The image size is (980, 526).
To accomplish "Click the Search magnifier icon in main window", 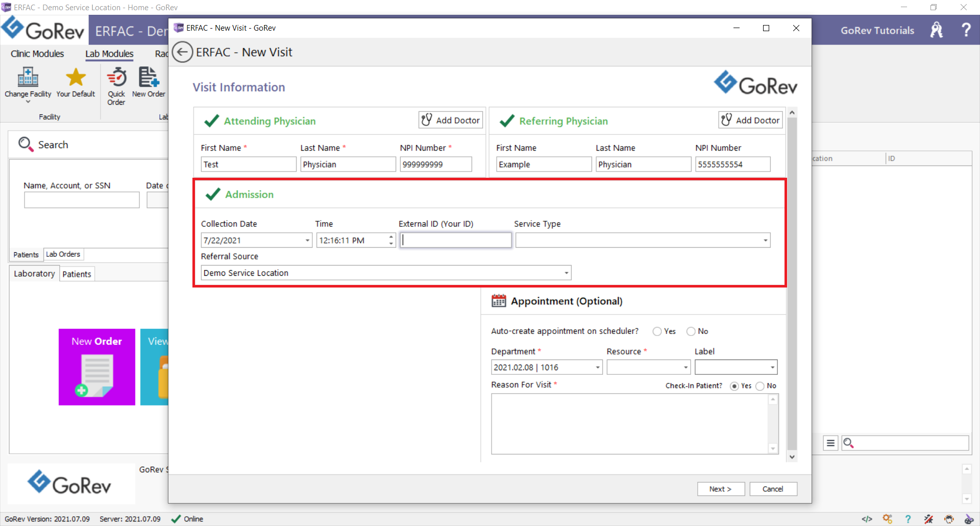I will [x=26, y=144].
